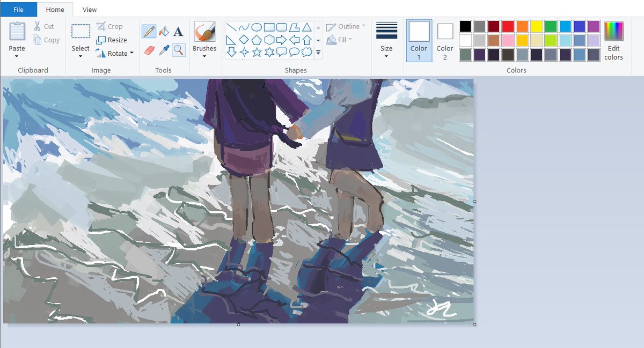This screenshot has width=644, height=348.
Task: Choose the Line shape
Action: click(232, 27)
